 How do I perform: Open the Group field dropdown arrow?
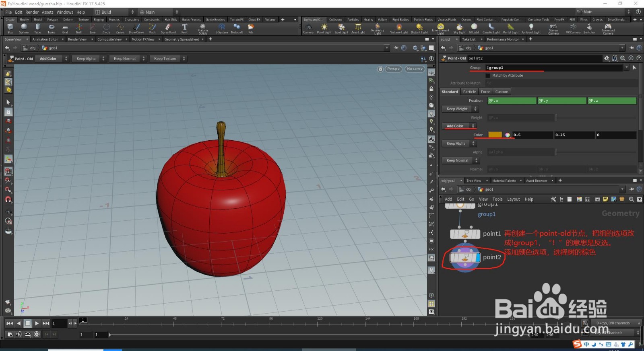pos(627,68)
